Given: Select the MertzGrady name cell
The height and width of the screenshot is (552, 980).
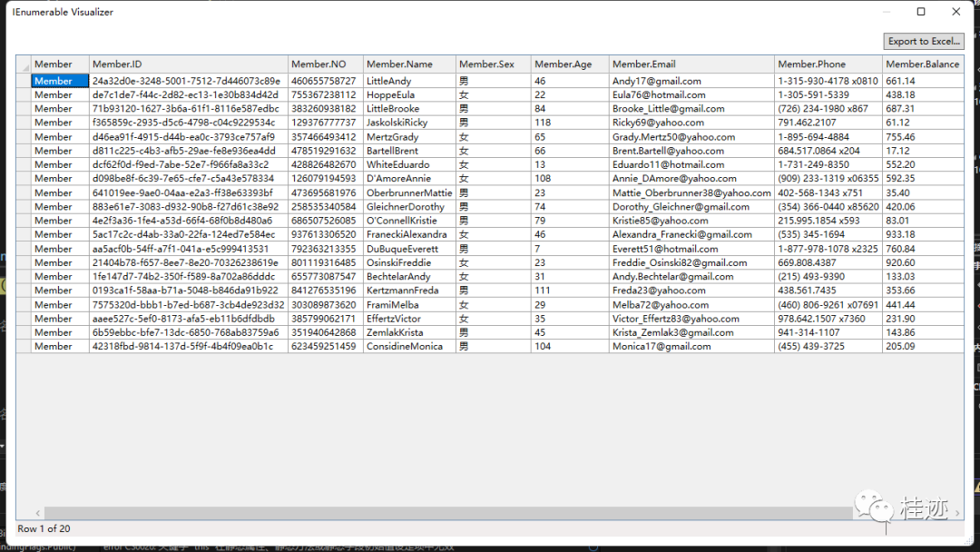Looking at the screenshot, I should tap(409, 136).
